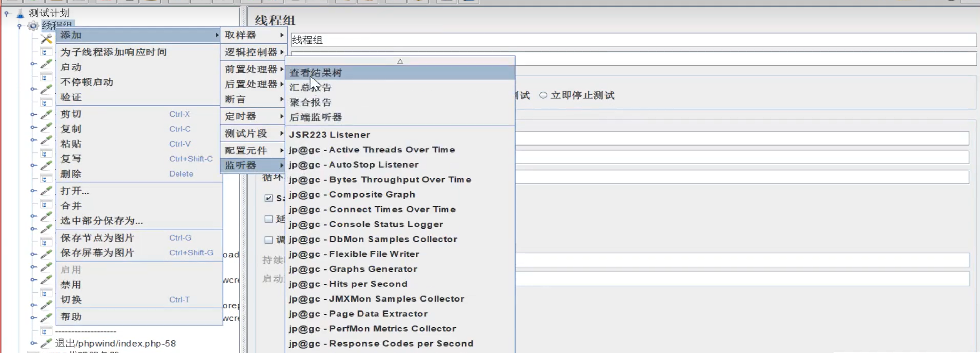The image size is (980, 353).
Task: Toggle the checkbox beside 调
Action: coord(269,240)
